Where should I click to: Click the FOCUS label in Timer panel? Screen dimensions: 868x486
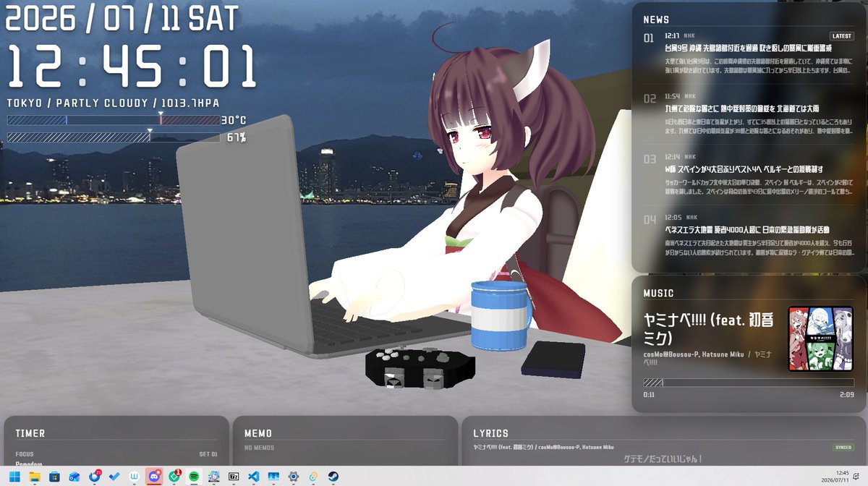click(25, 454)
